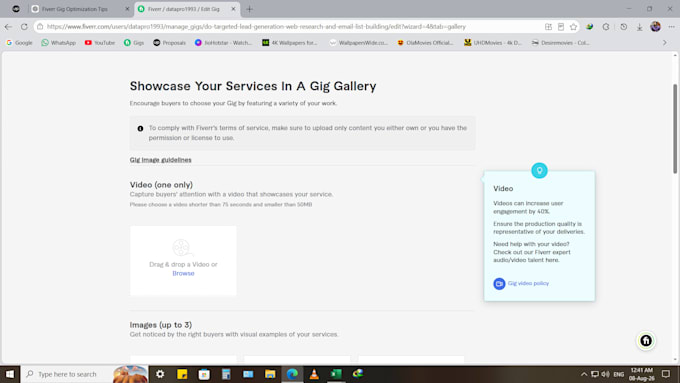Viewport: 680px width, 383px height.
Task: Open Settings gear from the taskbar
Action: click(160, 374)
